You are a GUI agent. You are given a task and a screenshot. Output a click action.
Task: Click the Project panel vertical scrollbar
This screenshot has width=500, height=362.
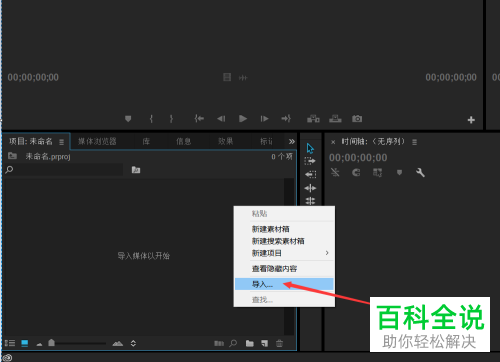pyautogui.click(x=289, y=257)
